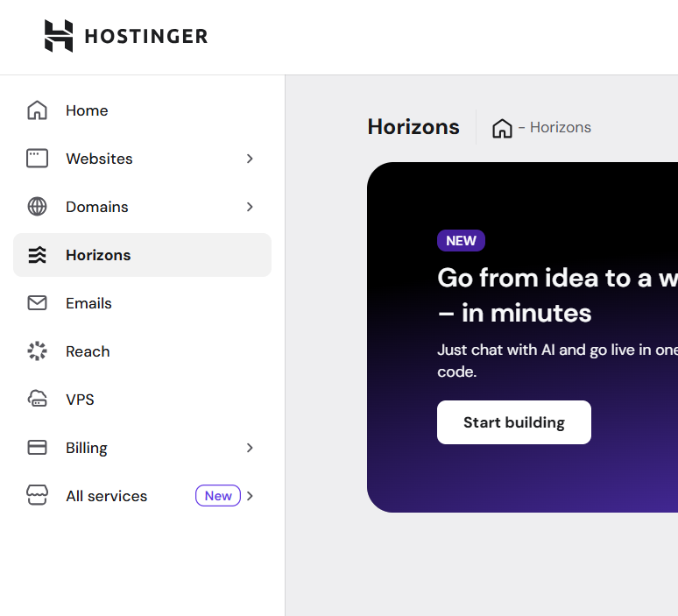
Task: Click the 'Just chat with AI' description text
Action: coord(557,360)
